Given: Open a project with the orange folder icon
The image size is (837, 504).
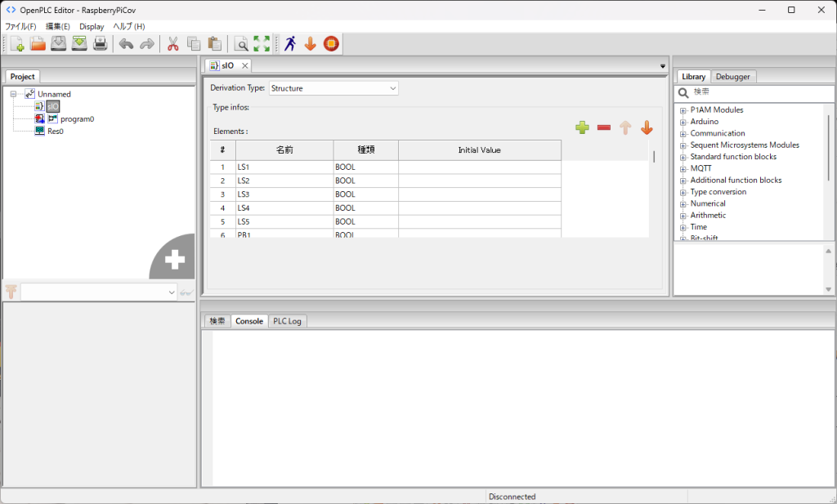Looking at the screenshot, I should [38, 44].
